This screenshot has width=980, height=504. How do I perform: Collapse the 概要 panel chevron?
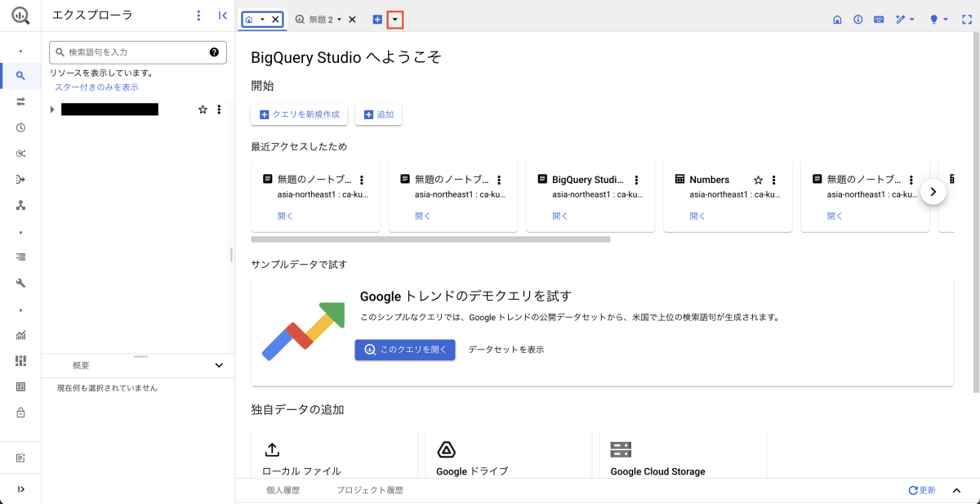[x=219, y=365]
